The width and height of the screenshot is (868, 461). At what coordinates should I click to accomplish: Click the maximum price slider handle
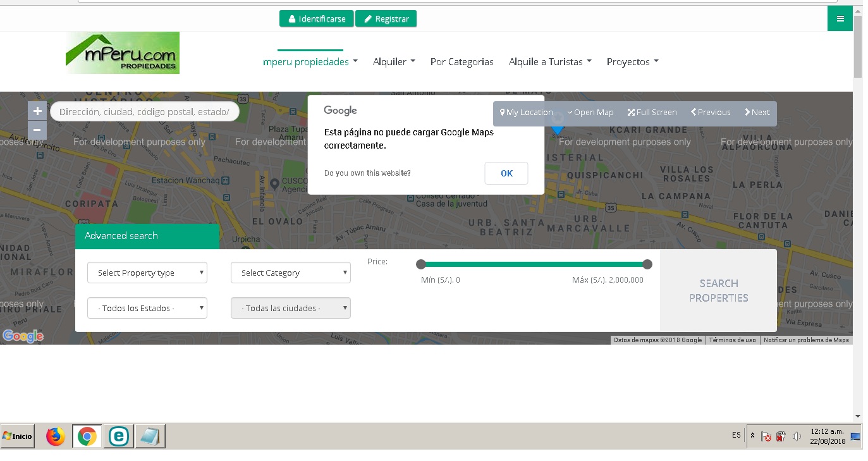pos(647,264)
